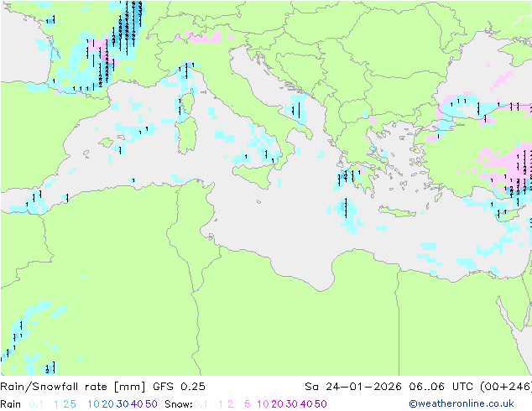The image size is (532, 411).
Task: Open the ©weatheronline.co.uk link
Action: (x=462, y=403)
